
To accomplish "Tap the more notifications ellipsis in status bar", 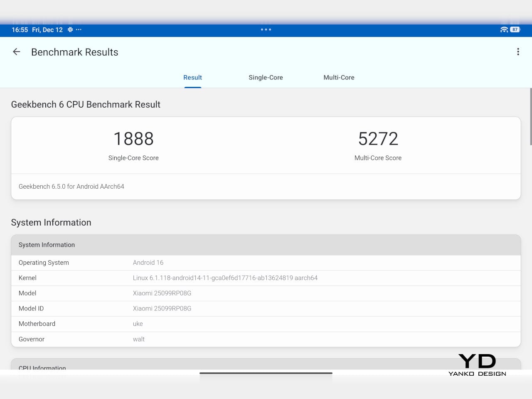I will coord(79,30).
